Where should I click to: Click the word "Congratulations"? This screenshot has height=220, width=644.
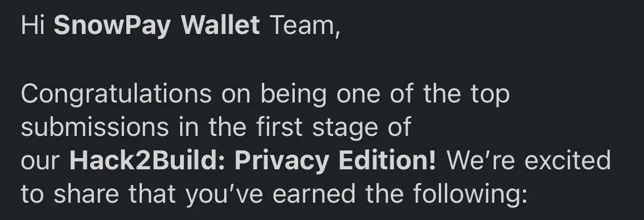[x=116, y=95]
